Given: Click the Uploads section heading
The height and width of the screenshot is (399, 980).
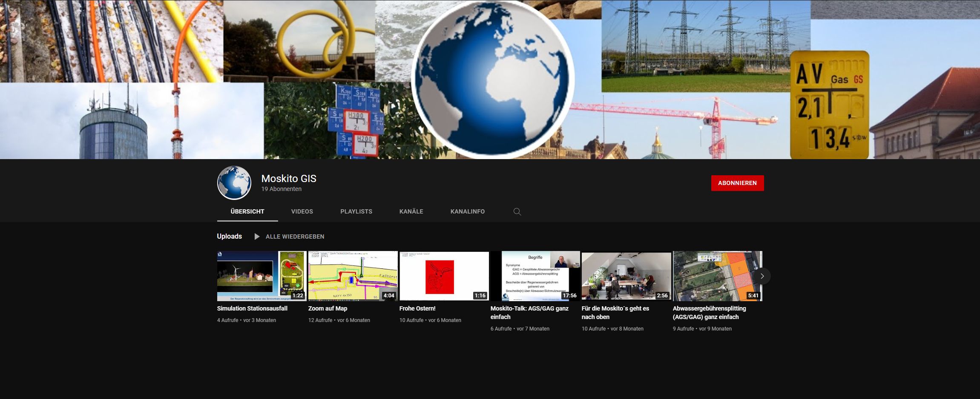Looking at the screenshot, I should (229, 236).
